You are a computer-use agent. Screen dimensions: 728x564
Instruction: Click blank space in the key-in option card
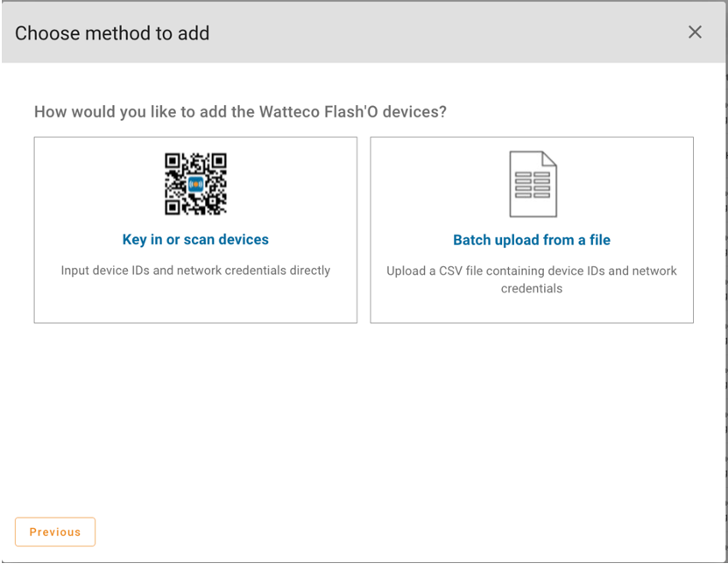pos(195,302)
